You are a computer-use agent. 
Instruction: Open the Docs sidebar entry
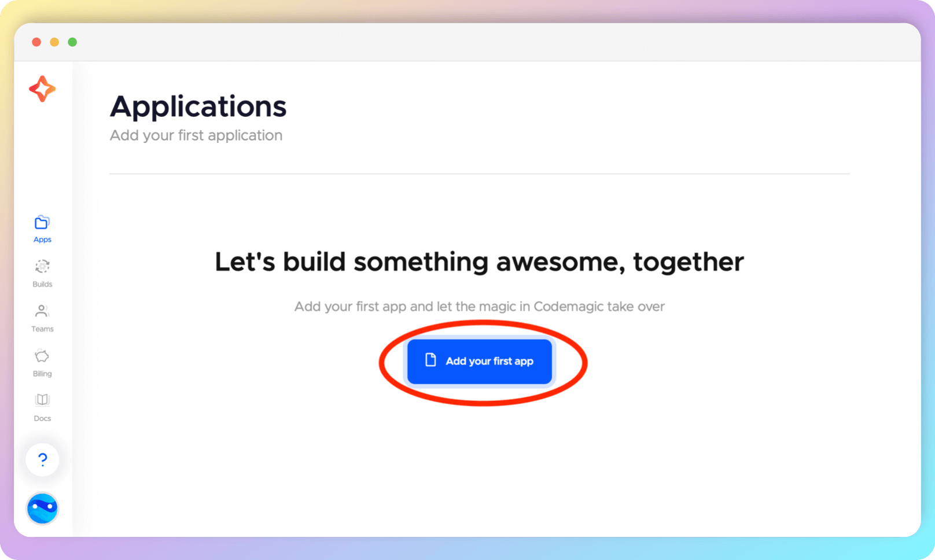pos(42,418)
